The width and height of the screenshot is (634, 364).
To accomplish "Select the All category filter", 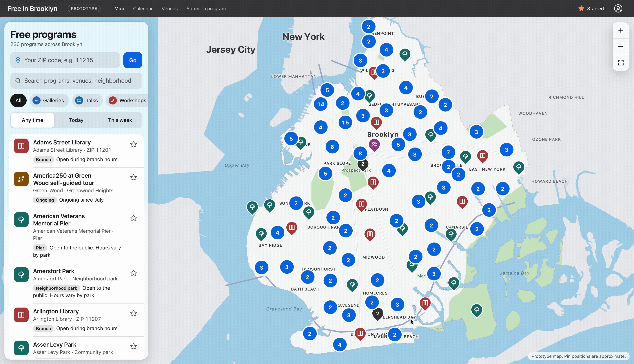I will tap(18, 100).
